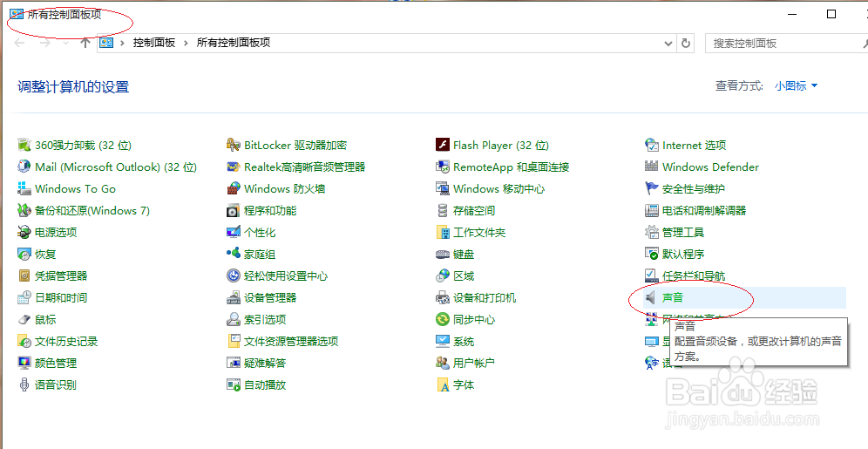Open the Windows 移动中心 icon
The width and height of the screenshot is (868, 449).
click(x=443, y=189)
